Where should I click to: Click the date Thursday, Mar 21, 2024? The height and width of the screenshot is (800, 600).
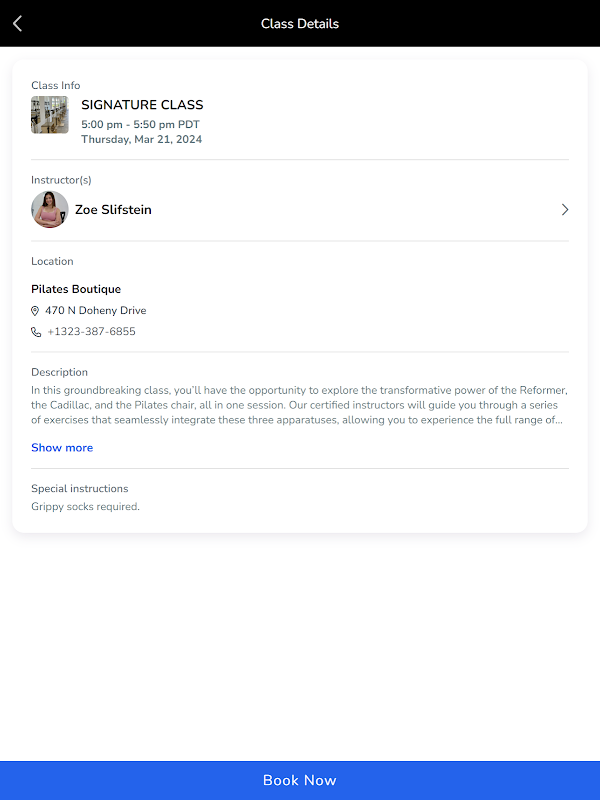[x=141, y=140]
